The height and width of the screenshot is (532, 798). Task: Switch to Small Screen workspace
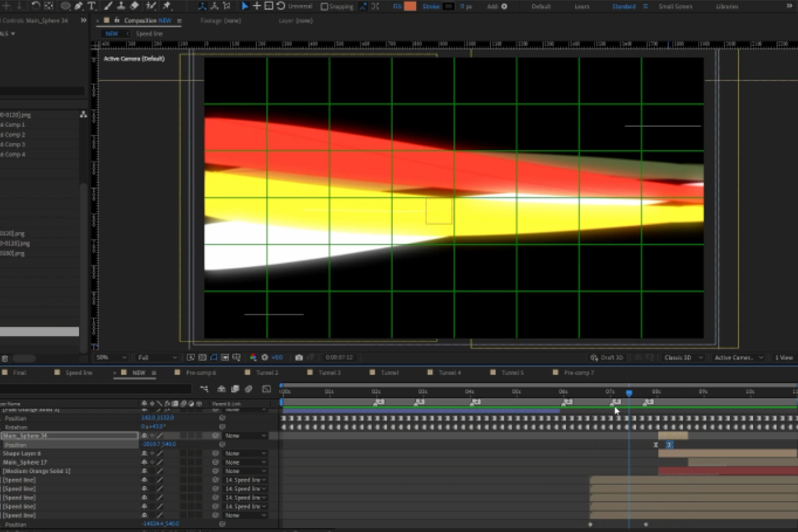coord(676,7)
